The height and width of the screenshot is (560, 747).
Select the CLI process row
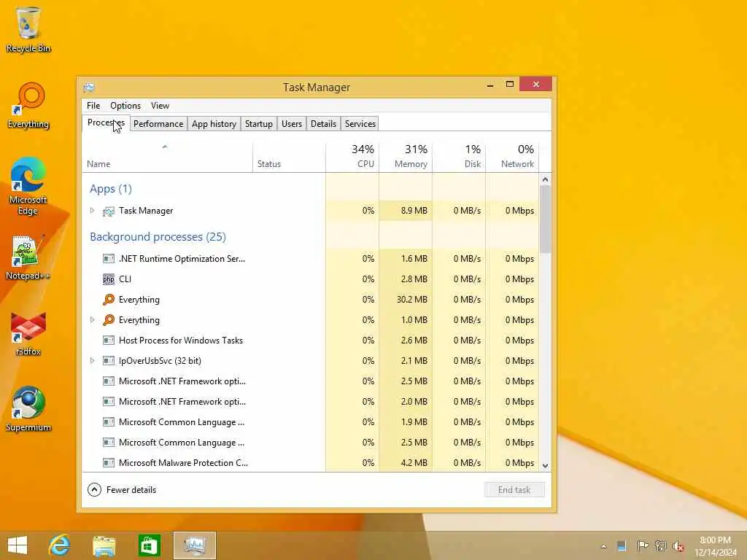pyautogui.click(x=311, y=279)
